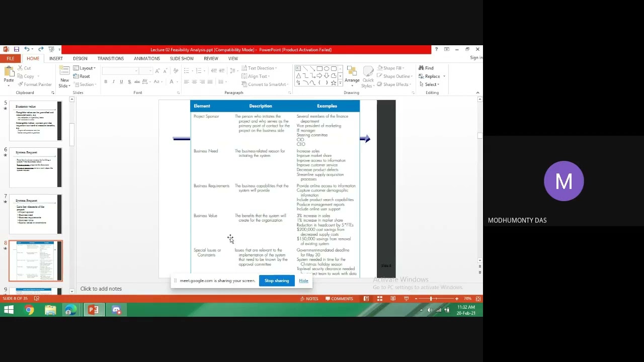
Task: Center align the text
Action: coord(194,82)
